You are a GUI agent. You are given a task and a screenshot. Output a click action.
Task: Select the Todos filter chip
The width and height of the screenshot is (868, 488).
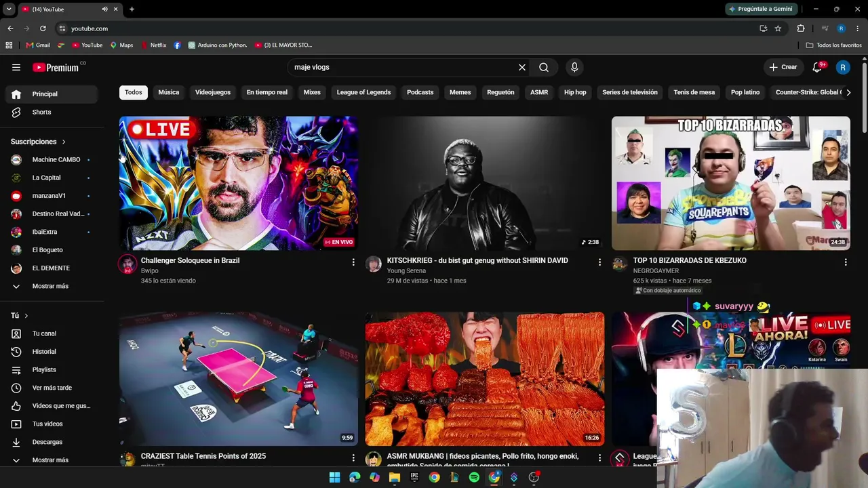pos(134,92)
